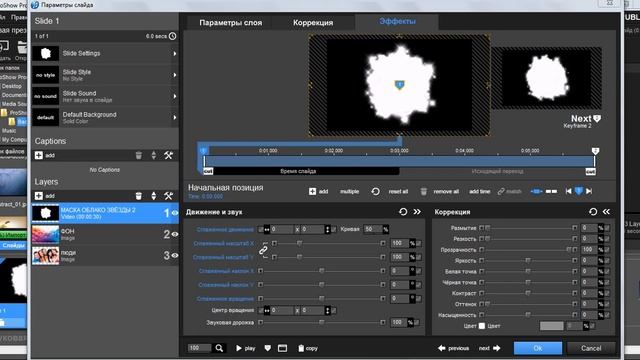Reset Движение и звук panel settings

coord(403,211)
